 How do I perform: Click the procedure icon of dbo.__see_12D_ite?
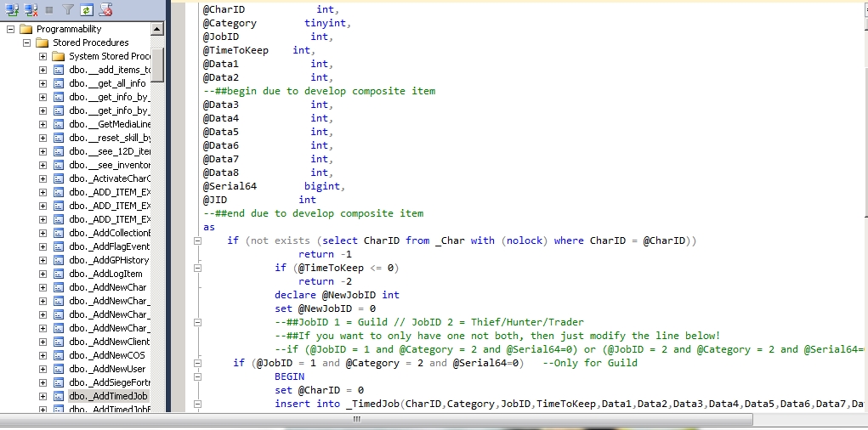pos(58,151)
